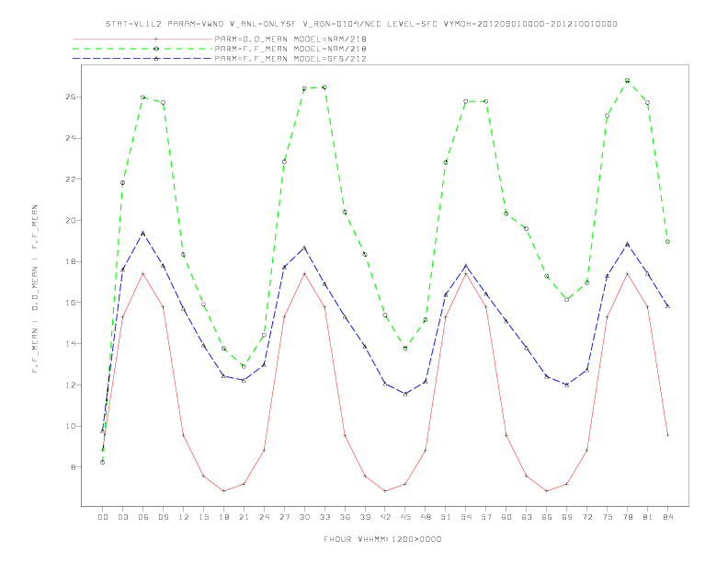
Task: Click blue GFS curve triangle marker at hour 06
Action: click(143, 233)
